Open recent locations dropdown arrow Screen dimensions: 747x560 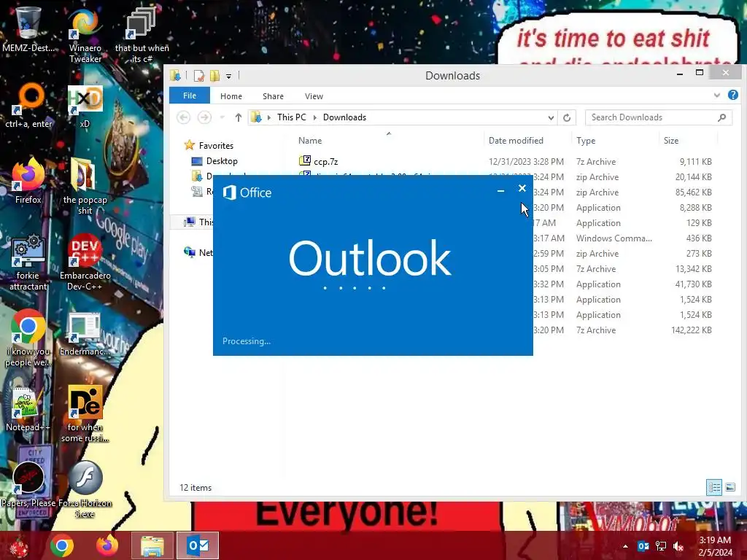(222, 117)
